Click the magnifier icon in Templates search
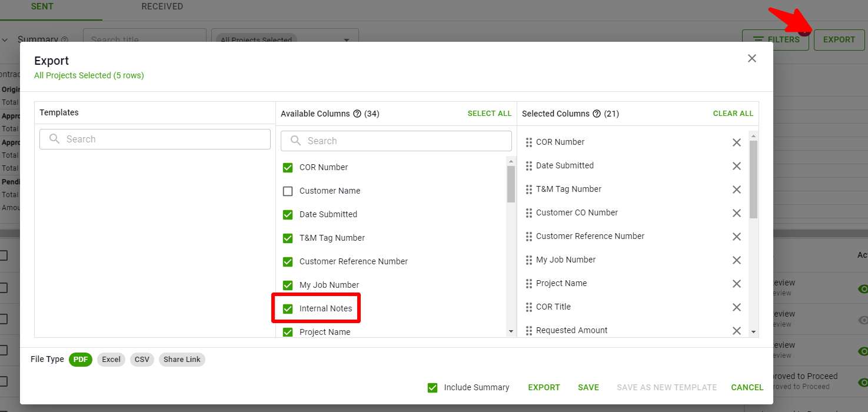The width and height of the screenshot is (868, 412). (54, 139)
